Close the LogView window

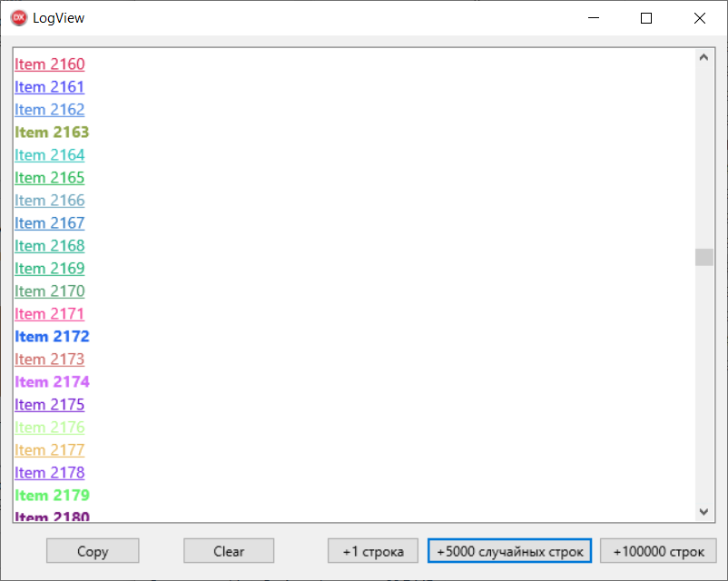700,18
